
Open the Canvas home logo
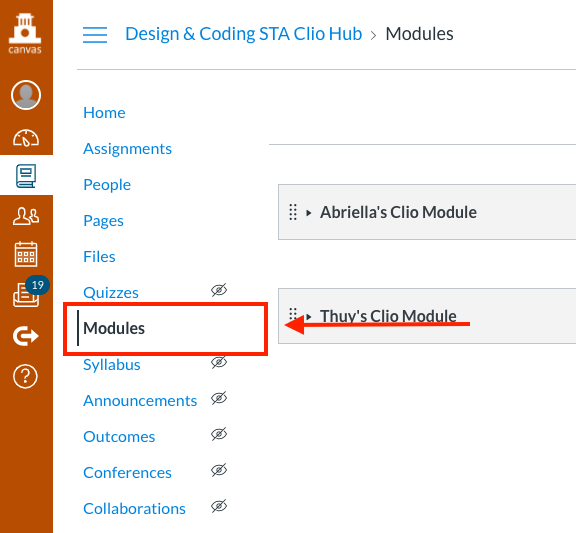tap(25, 34)
